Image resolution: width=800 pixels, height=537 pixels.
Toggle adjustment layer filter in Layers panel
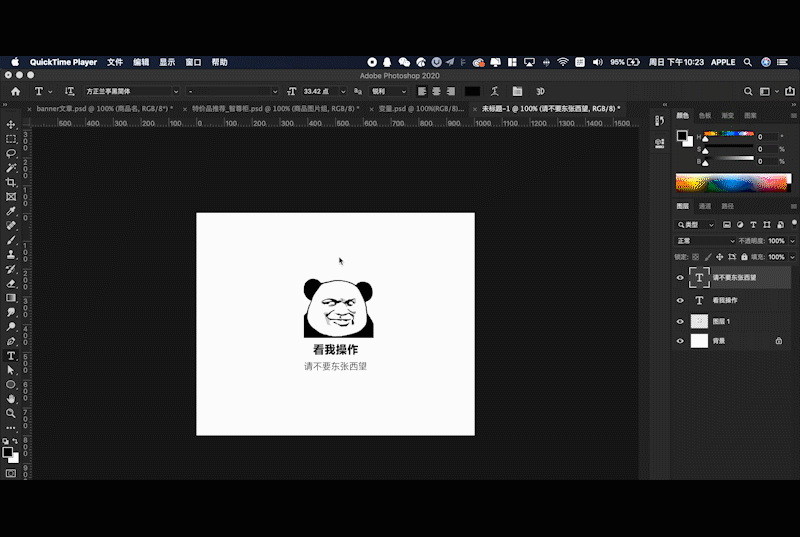740,224
